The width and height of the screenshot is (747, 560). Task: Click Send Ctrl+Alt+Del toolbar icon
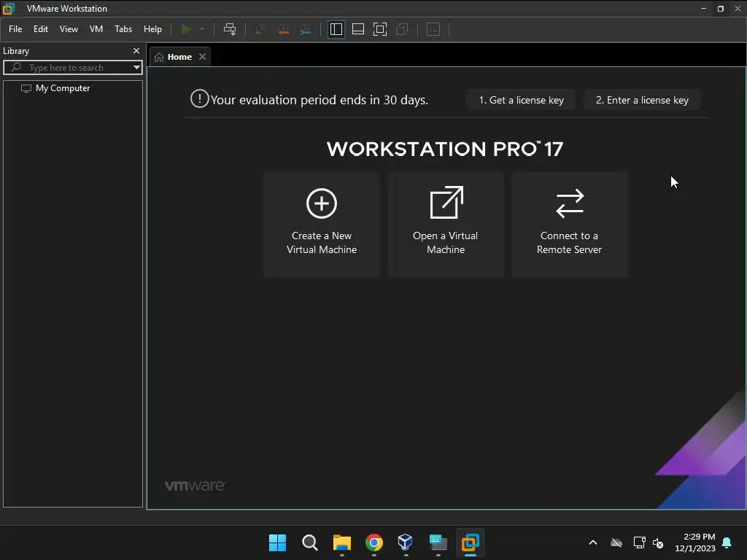(x=230, y=29)
